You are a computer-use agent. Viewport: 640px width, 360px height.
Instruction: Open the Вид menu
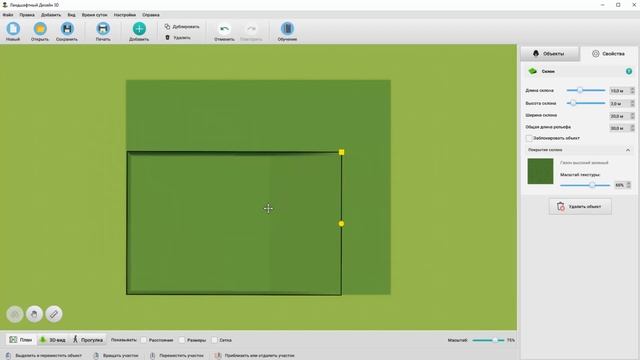click(x=71, y=15)
